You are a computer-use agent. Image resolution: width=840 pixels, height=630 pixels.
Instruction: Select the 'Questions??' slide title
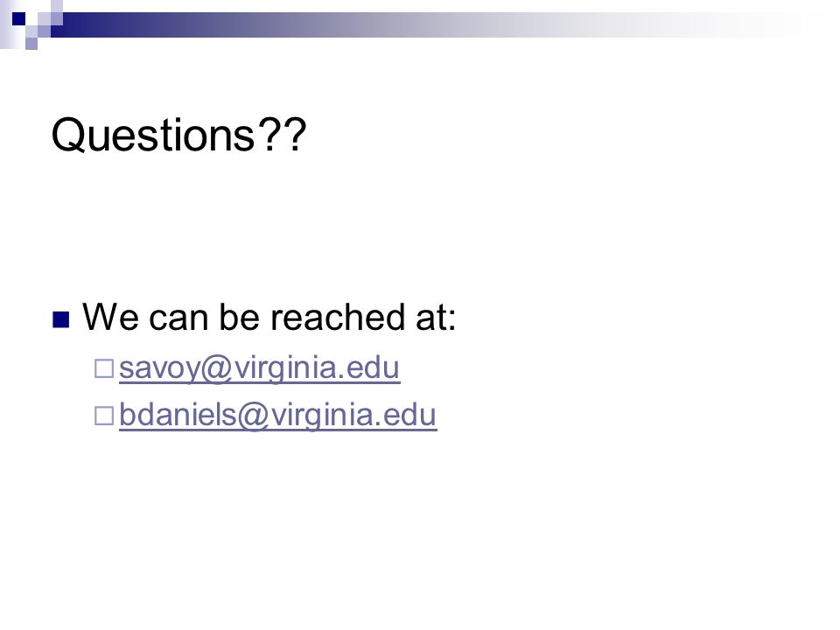pos(178,135)
